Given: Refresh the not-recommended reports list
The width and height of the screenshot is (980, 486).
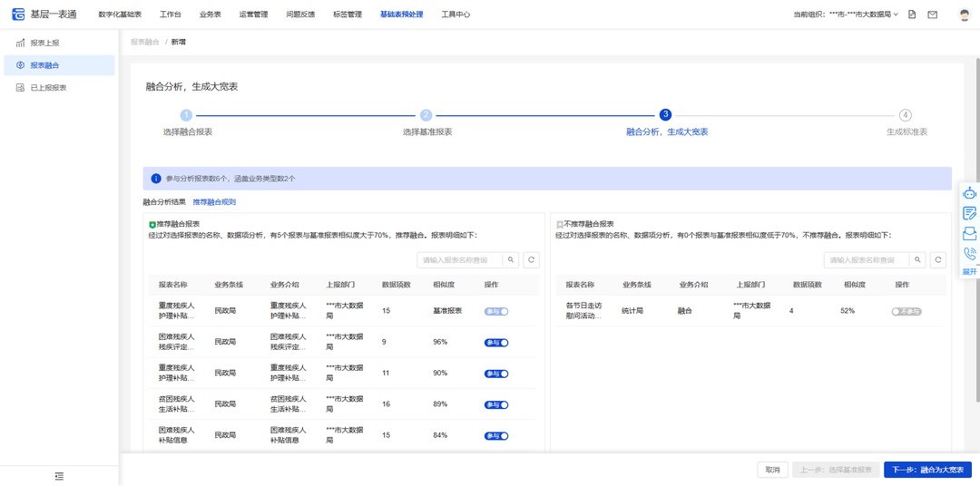Looking at the screenshot, I should click(938, 260).
